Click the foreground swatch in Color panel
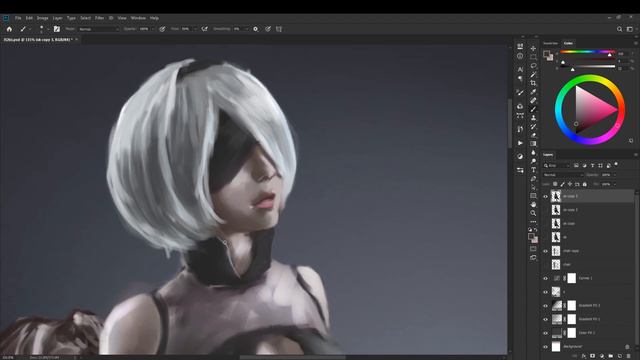The height and width of the screenshot is (360, 640). point(546,54)
